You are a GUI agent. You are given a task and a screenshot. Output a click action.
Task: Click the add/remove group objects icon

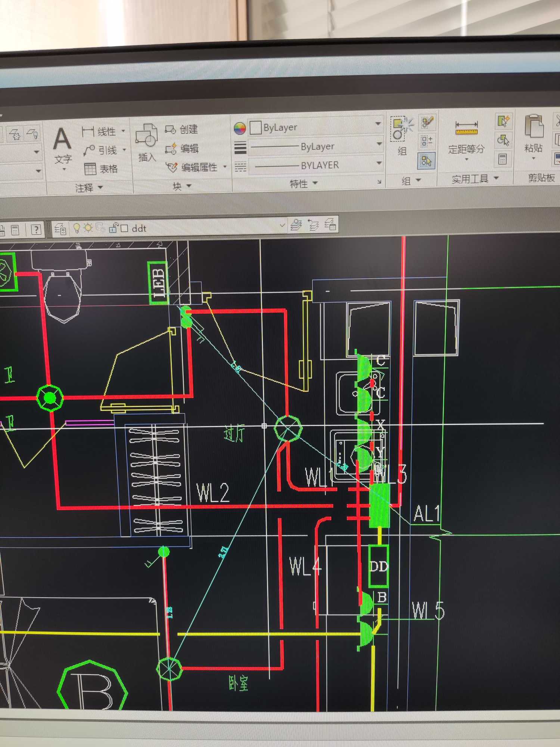click(x=426, y=141)
